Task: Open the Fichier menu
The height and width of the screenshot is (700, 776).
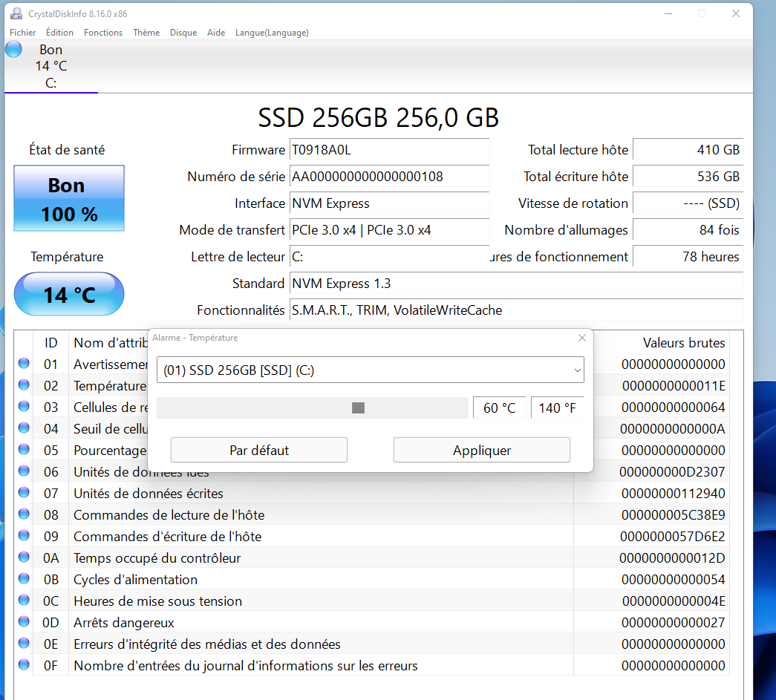Action: pos(23,33)
